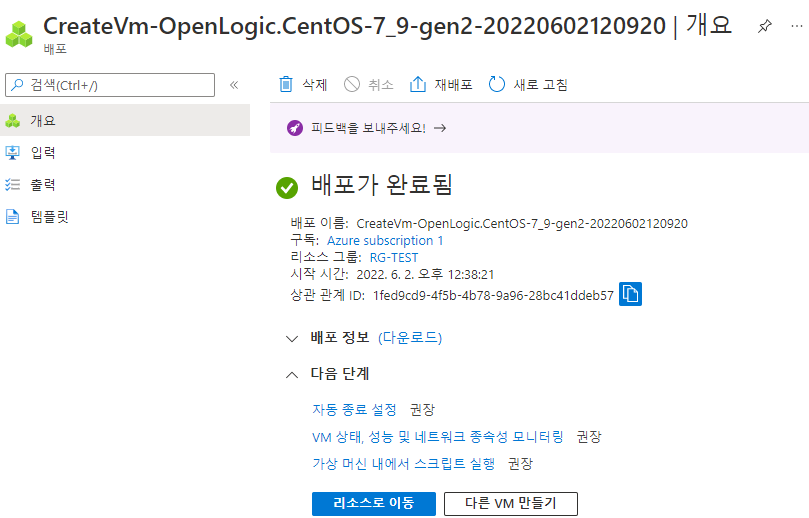Image resolution: width=809 pixels, height=518 pixels.
Task: Click the purple rocket feedback icon
Action: pos(295,127)
